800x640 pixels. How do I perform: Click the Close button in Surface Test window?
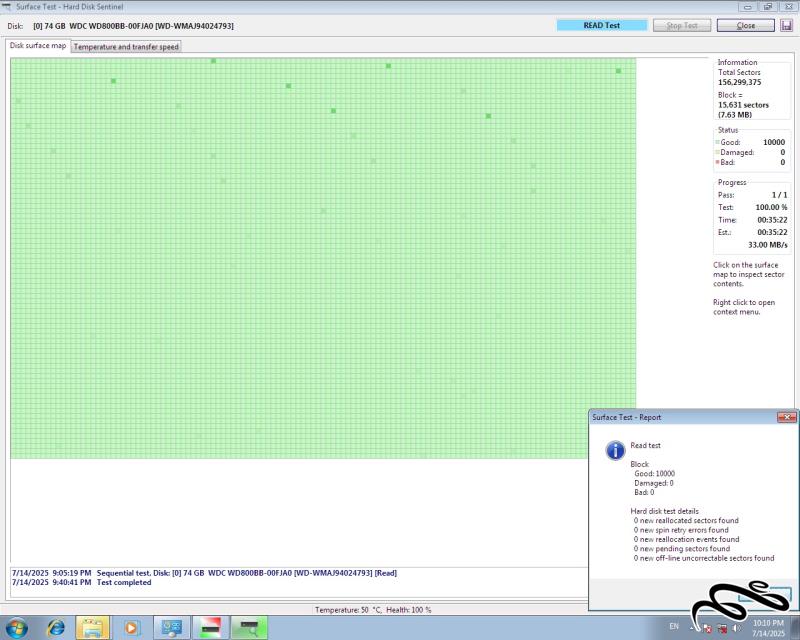(745, 25)
